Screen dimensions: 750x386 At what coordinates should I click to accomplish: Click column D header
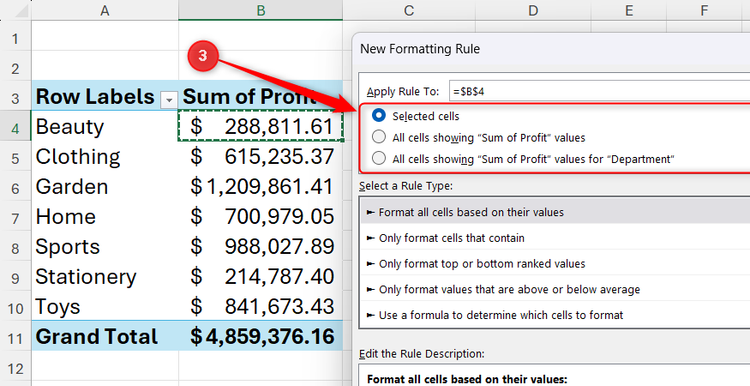point(533,10)
